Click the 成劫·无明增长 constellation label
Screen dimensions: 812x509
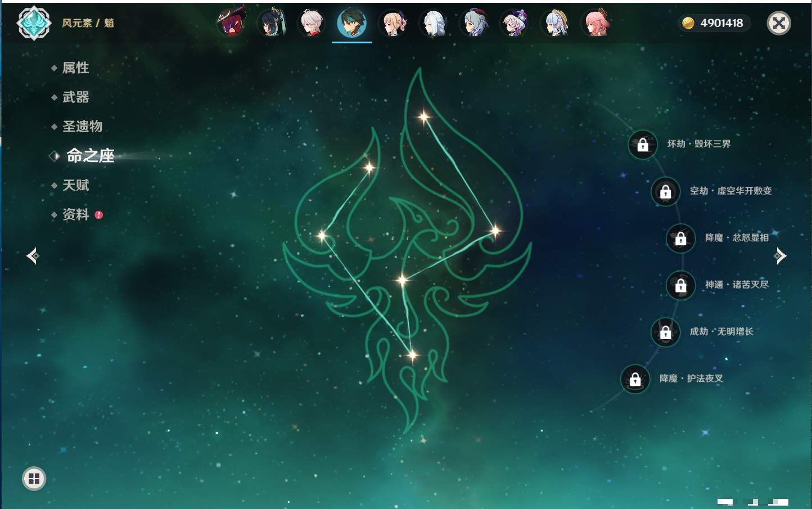(x=721, y=331)
